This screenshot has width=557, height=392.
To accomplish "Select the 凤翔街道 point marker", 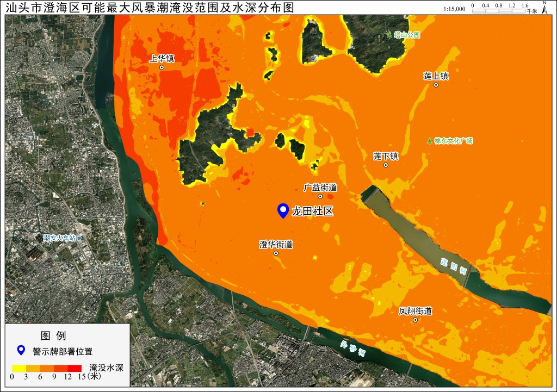I will 415,320.
